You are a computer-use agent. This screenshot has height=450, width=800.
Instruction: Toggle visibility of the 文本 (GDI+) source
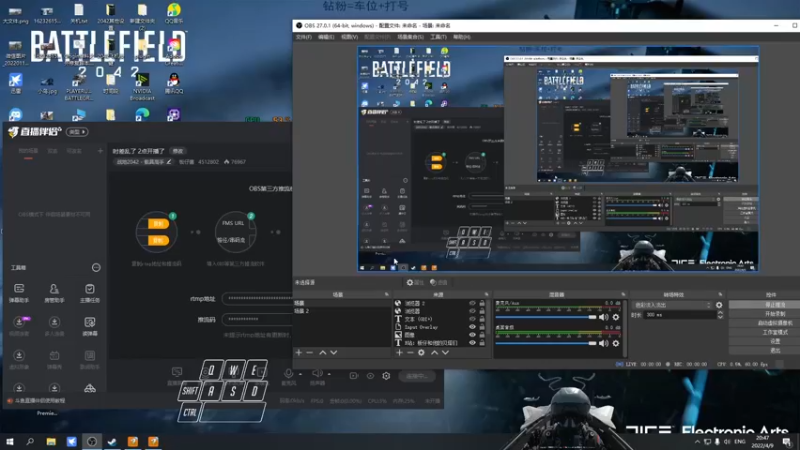coord(472,319)
